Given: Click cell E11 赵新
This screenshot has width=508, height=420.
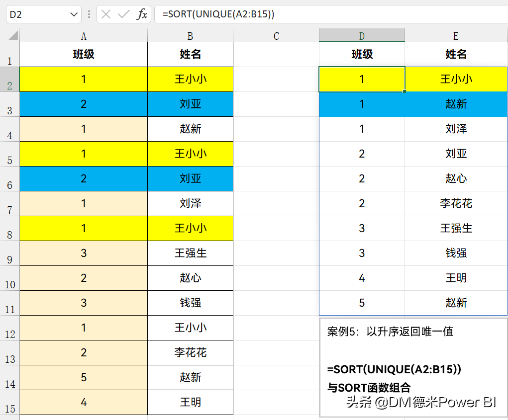Looking at the screenshot, I should coord(456,303).
